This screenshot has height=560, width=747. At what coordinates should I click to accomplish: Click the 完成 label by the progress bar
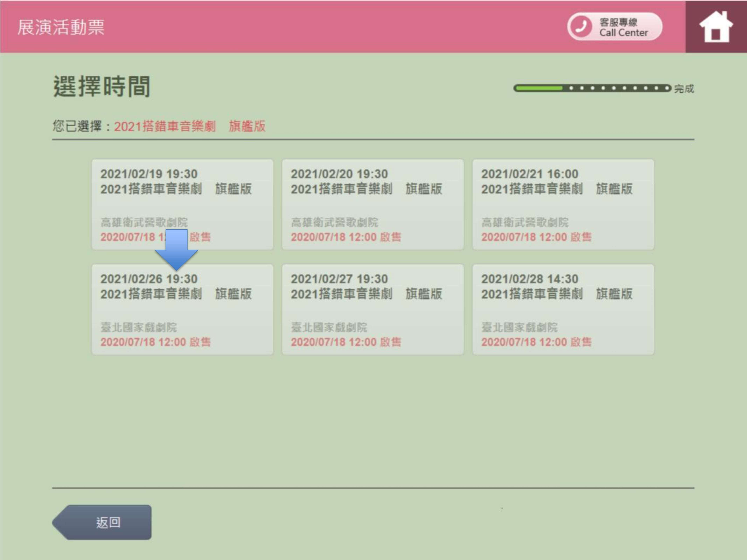(x=684, y=89)
